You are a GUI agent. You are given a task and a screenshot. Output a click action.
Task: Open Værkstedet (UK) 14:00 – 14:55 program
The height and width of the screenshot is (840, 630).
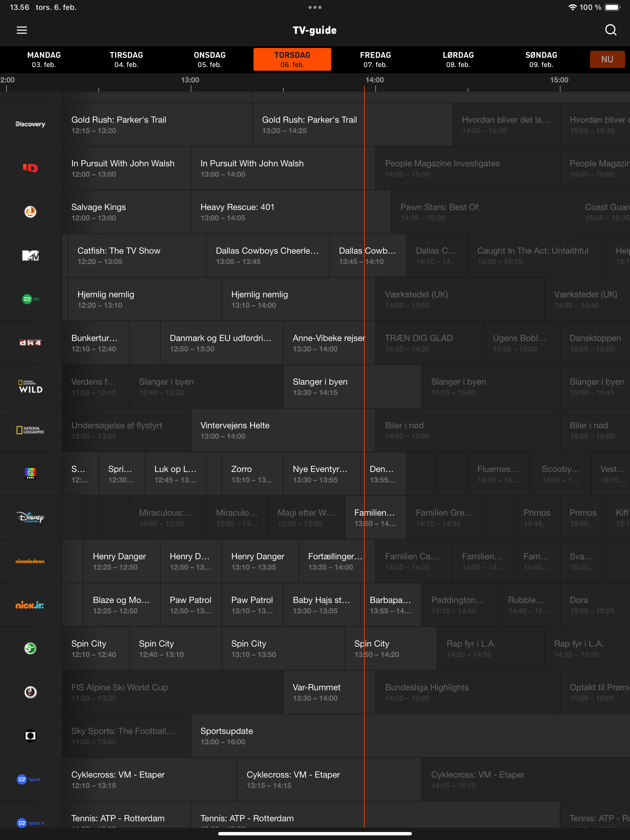pyautogui.click(x=460, y=299)
